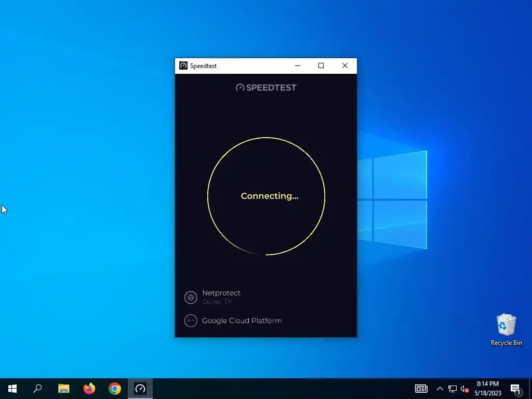Launch Google Chrome from the taskbar
This screenshot has height=399, width=532.
click(115, 389)
